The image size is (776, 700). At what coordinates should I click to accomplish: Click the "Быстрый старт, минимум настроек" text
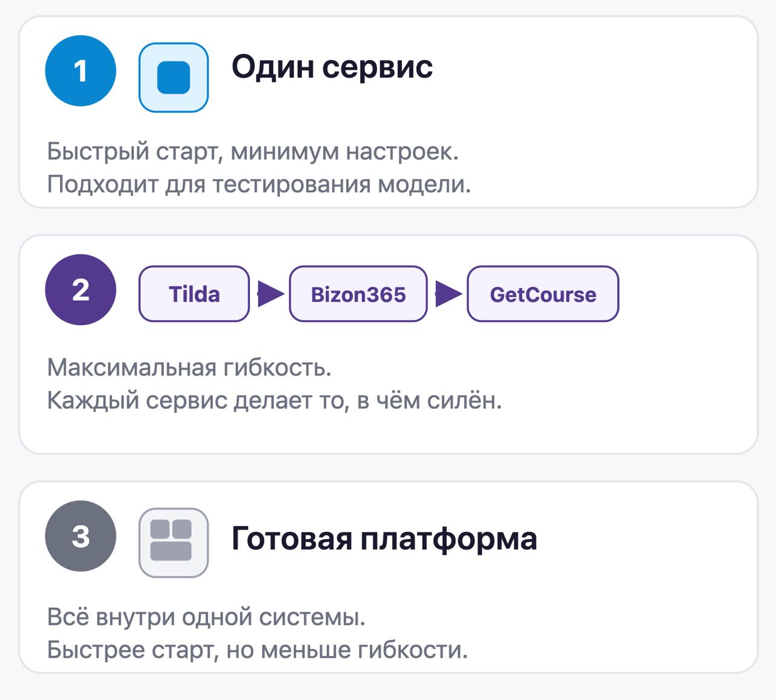click(253, 152)
